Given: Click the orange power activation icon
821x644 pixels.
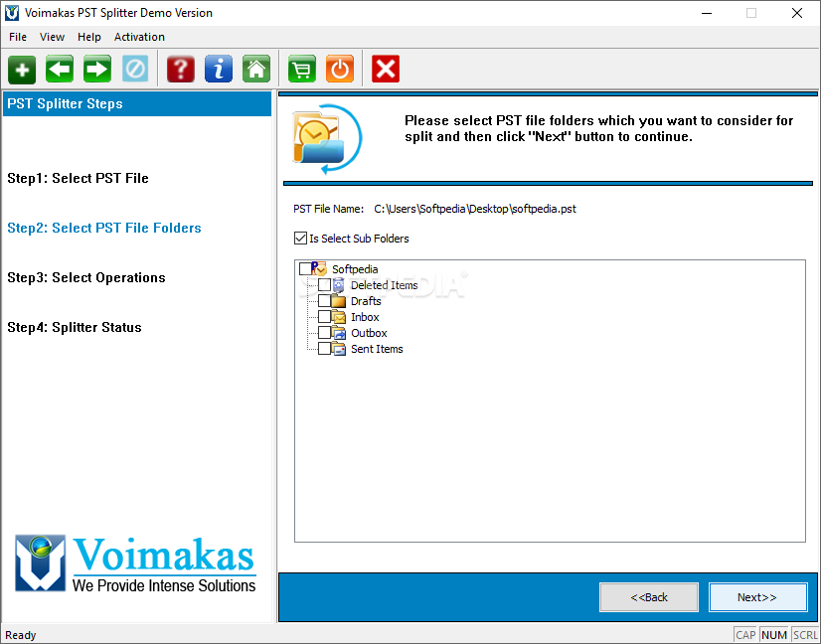Looking at the screenshot, I should [x=339, y=70].
